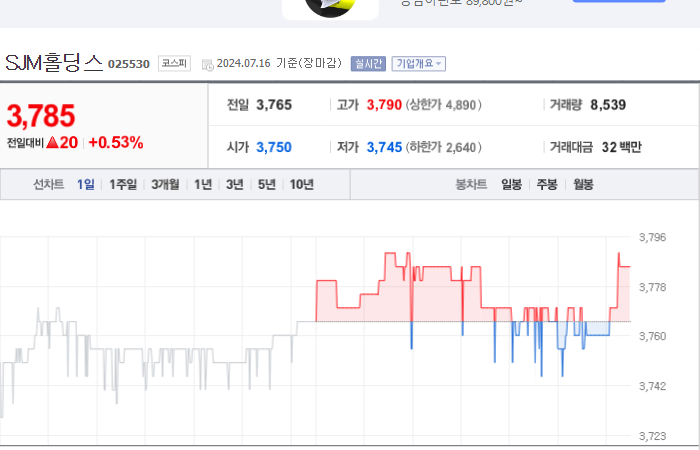Show the 일봉 daily candle chart
The width and height of the screenshot is (700, 450).
coord(512,184)
